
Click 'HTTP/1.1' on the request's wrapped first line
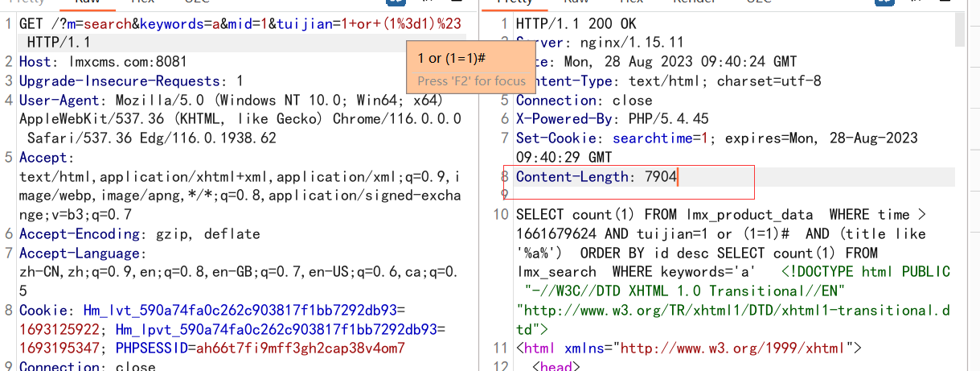[x=59, y=43]
